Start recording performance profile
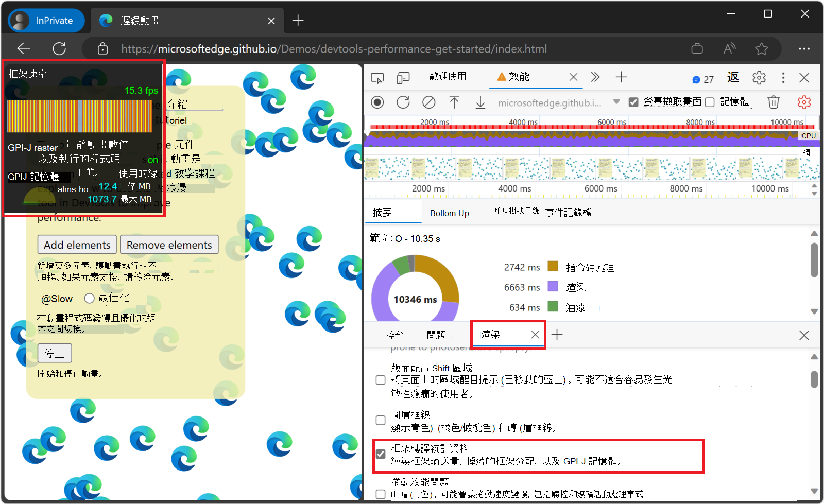The image size is (824, 504). (377, 102)
